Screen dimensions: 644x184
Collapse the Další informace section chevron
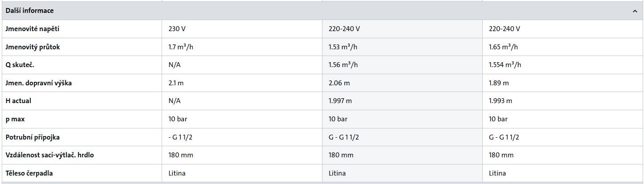pyautogui.click(x=635, y=11)
